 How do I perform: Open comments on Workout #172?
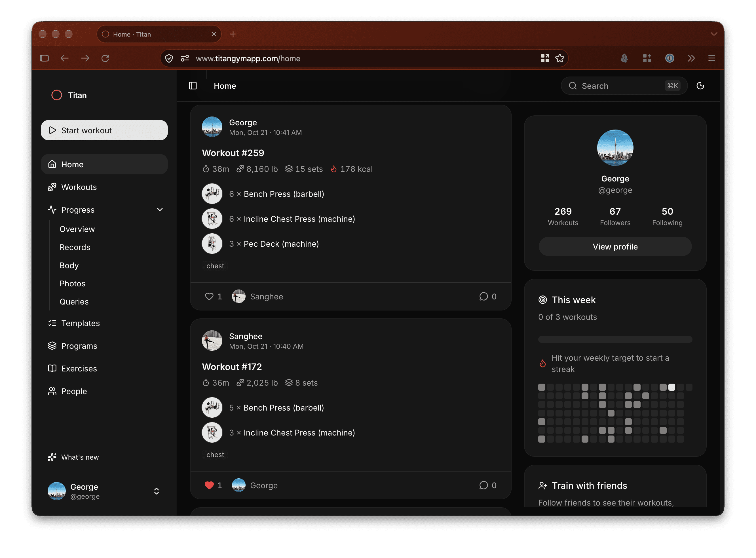point(487,485)
